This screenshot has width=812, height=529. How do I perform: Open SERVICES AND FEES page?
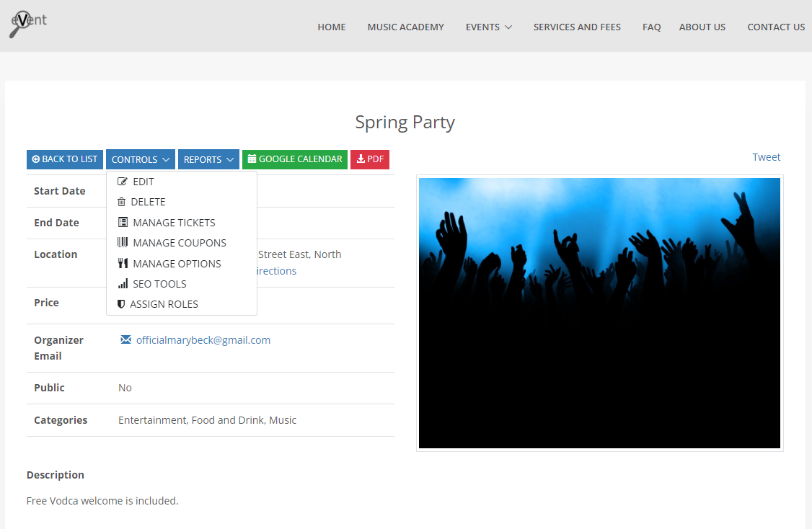point(577,27)
